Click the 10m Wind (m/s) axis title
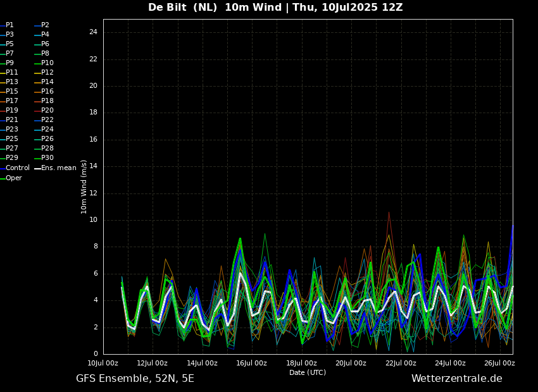The height and width of the screenshot is (392, 538). click(84, 187)
